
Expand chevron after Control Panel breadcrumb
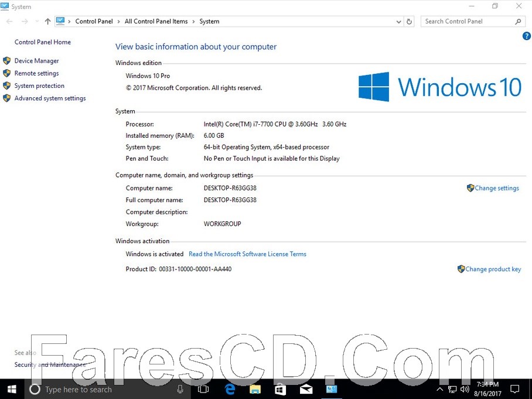tap(119, 22)
